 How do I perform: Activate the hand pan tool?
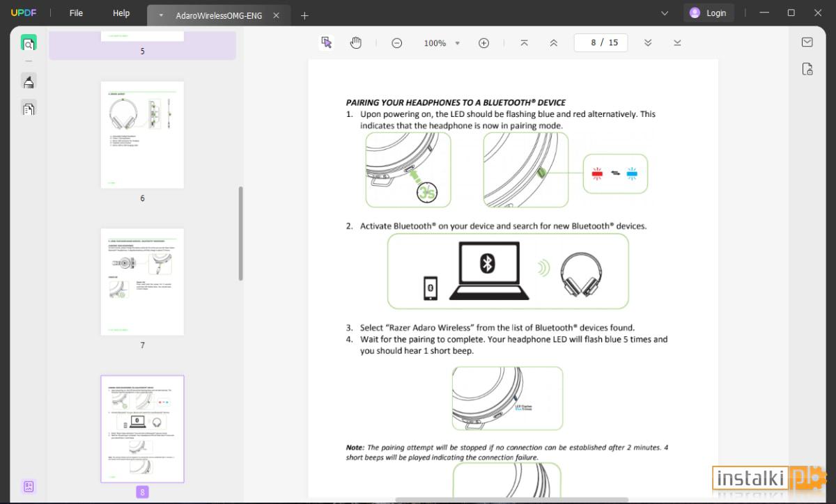[356, 43]
